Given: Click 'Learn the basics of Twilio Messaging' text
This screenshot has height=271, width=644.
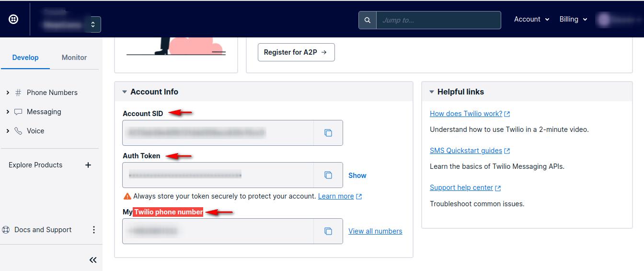Looking at the screenshot, I should pos(497,166).
